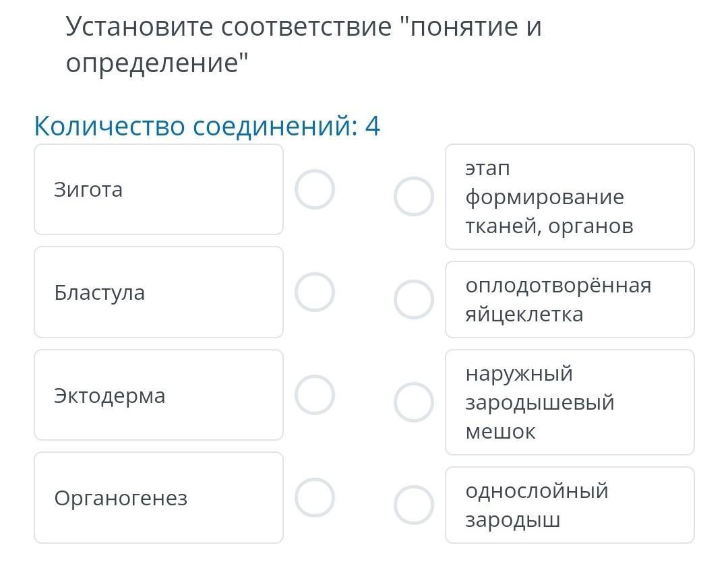728x570 pixels.
Task: Click the question title Установите соответствие
Action: click(303, 28)
